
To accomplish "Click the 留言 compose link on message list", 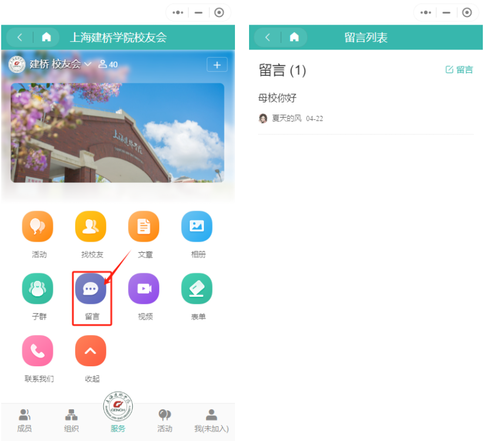I will pos(462,69).
